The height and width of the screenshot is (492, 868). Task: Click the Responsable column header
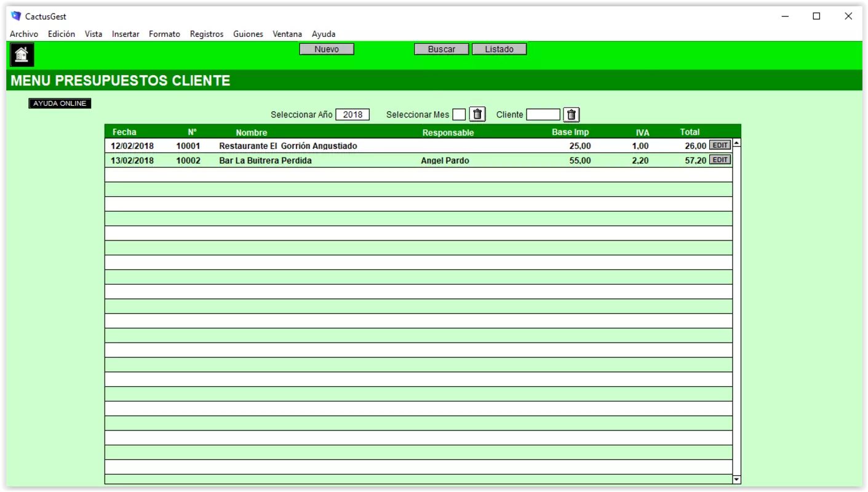pyautogui.click(x=448, y=132)
